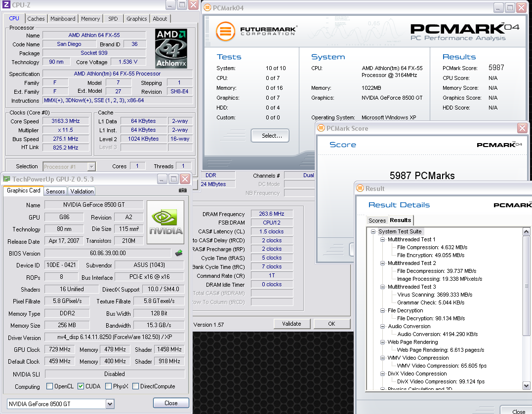Select the Image Processing result row
The image size is (532, 414).
click(x=439, y=279)
